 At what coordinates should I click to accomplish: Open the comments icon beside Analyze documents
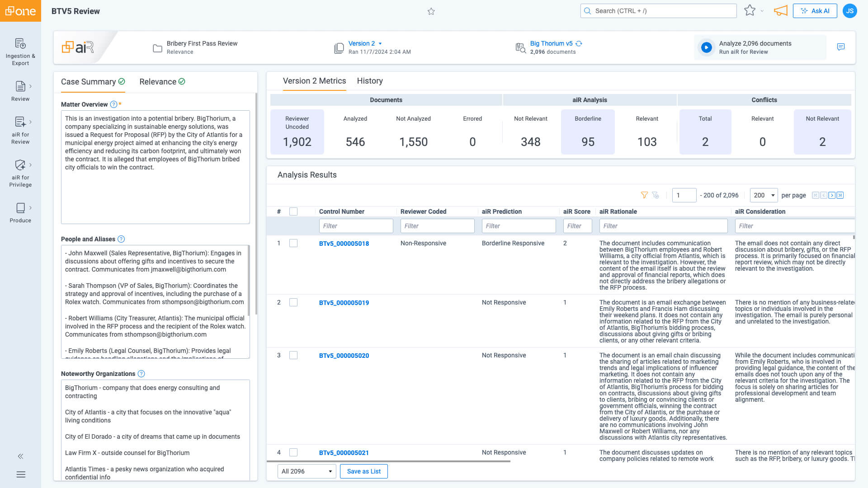840,47
